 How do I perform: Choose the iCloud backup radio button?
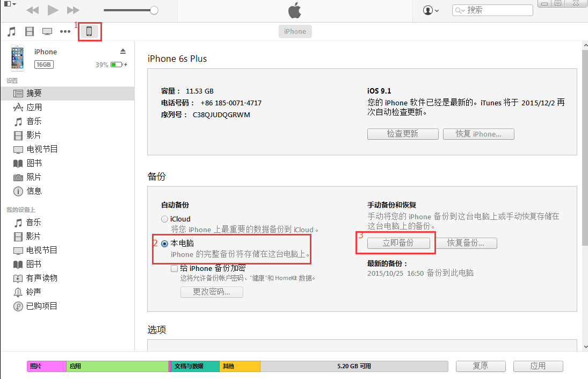(x=165, y=219)
